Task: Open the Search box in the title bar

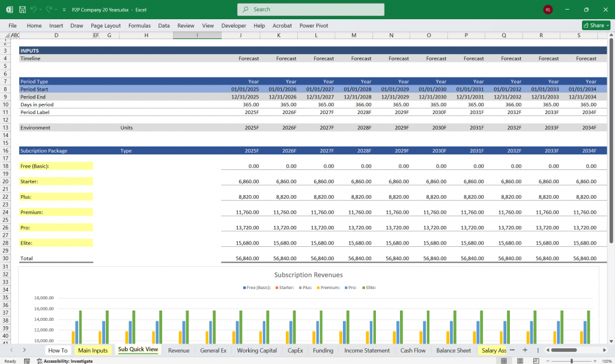Action: pyautogui.click(x=311, y=10)
